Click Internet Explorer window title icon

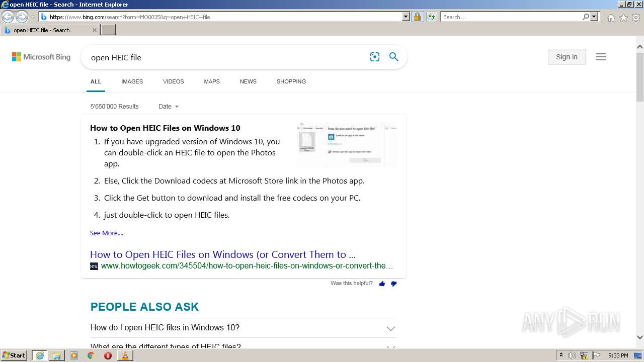[5, 5]
